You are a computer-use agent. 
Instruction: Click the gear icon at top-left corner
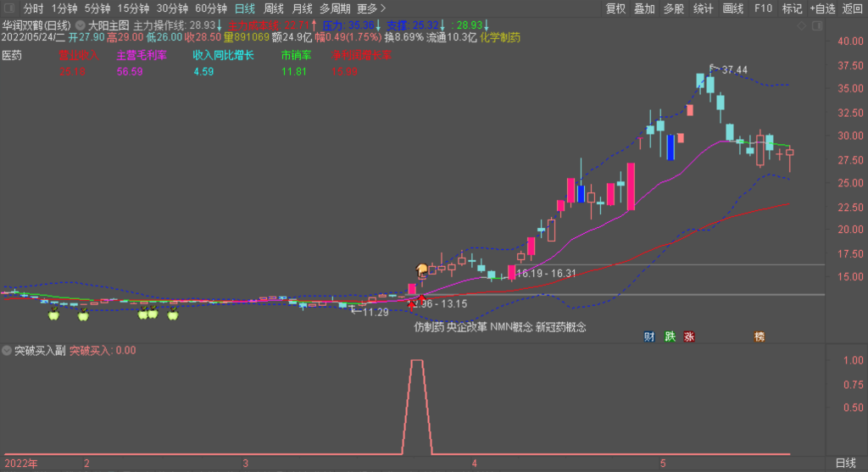[9, 9]
